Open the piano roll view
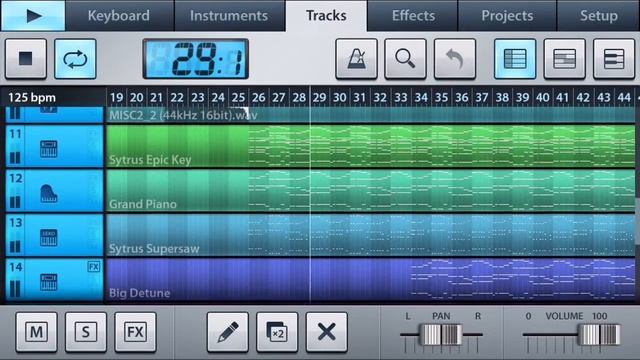 coord(614,58)
